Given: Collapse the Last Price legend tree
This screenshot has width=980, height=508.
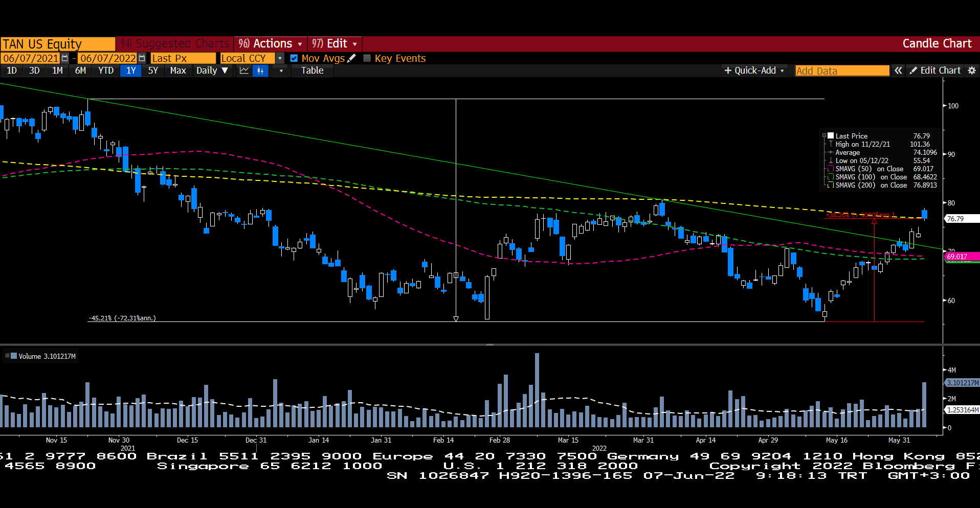Looking at the screenshot, I should pos(824,135).
